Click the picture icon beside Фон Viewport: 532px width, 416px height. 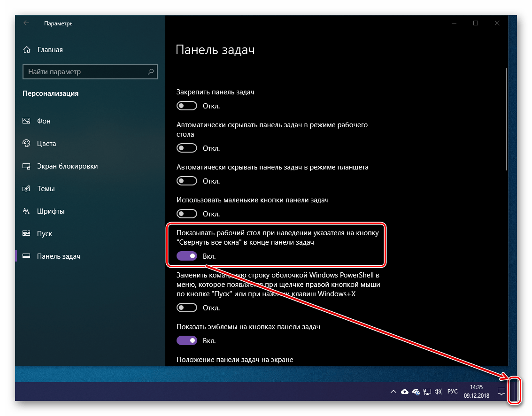26,121
